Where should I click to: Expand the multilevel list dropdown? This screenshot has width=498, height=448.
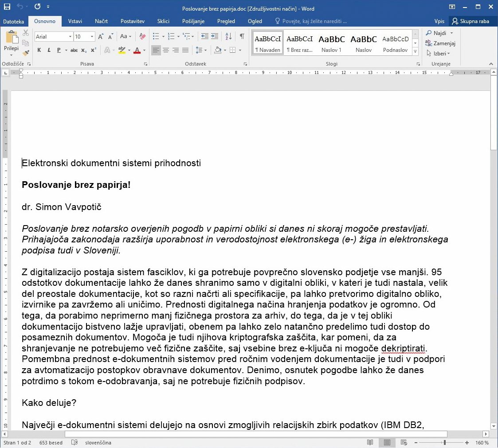(x=192, y=36)
